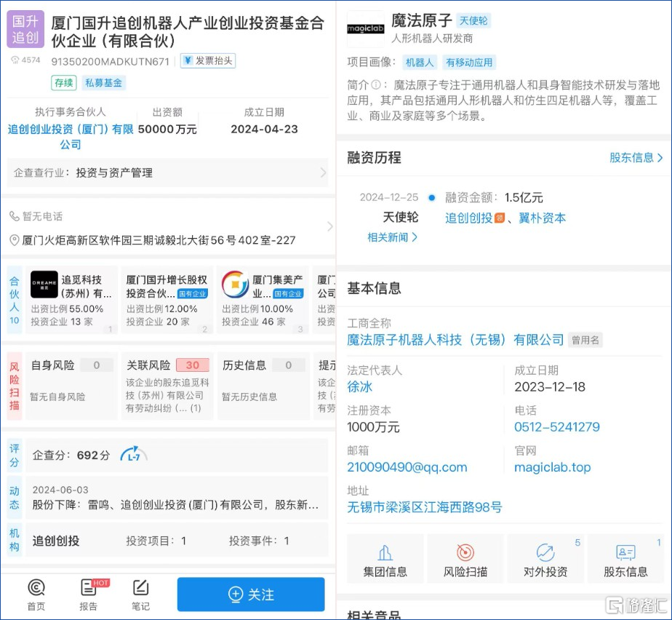Select the 机构 side tab
Viewport: 672px width, 620px height.
[x=14, y=541]
